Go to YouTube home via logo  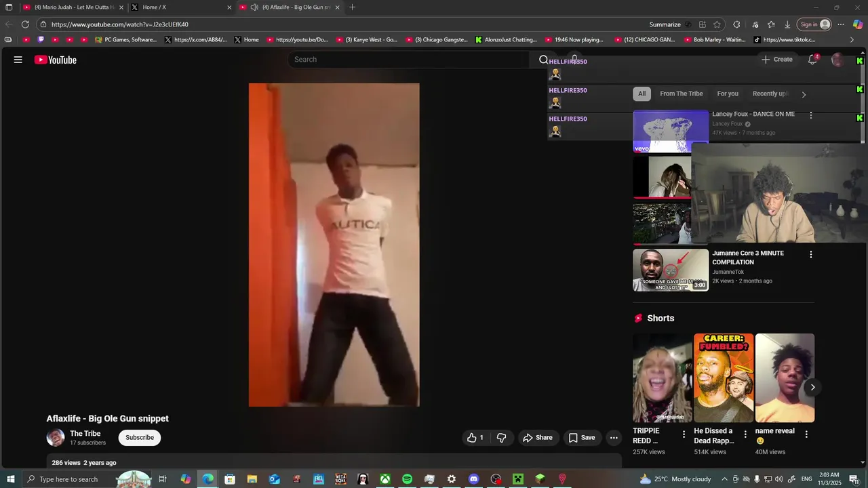(56, 60)
